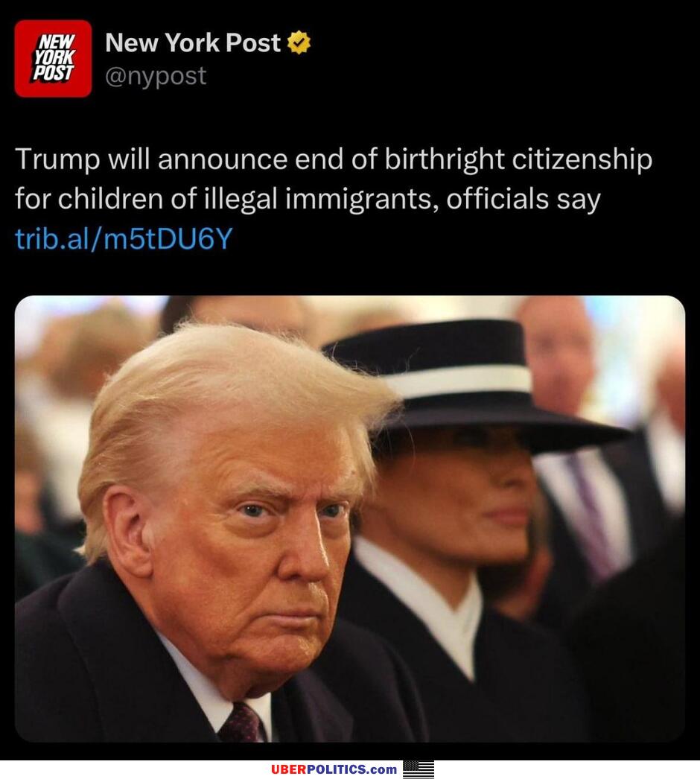
Task: Open the New York Post display name
Action: click(193, 42)
